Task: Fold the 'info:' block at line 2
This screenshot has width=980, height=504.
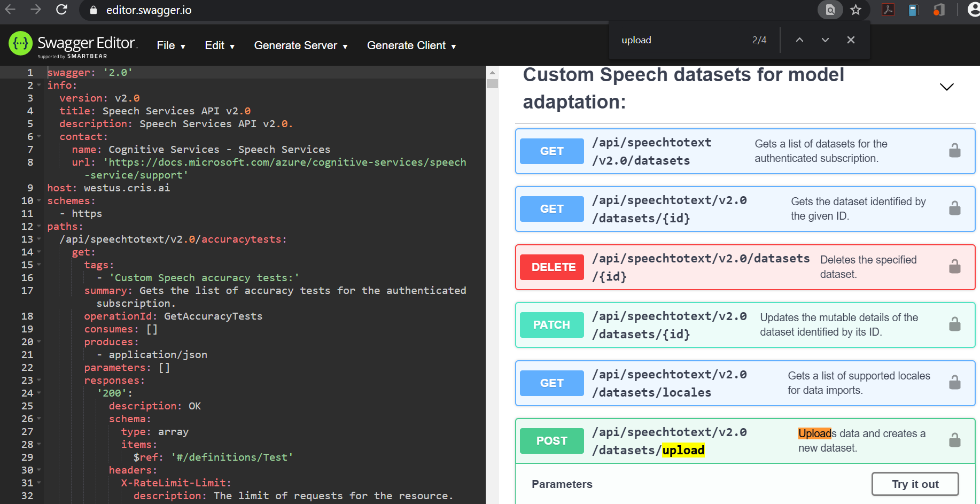Action: click(x=39, y=86)
